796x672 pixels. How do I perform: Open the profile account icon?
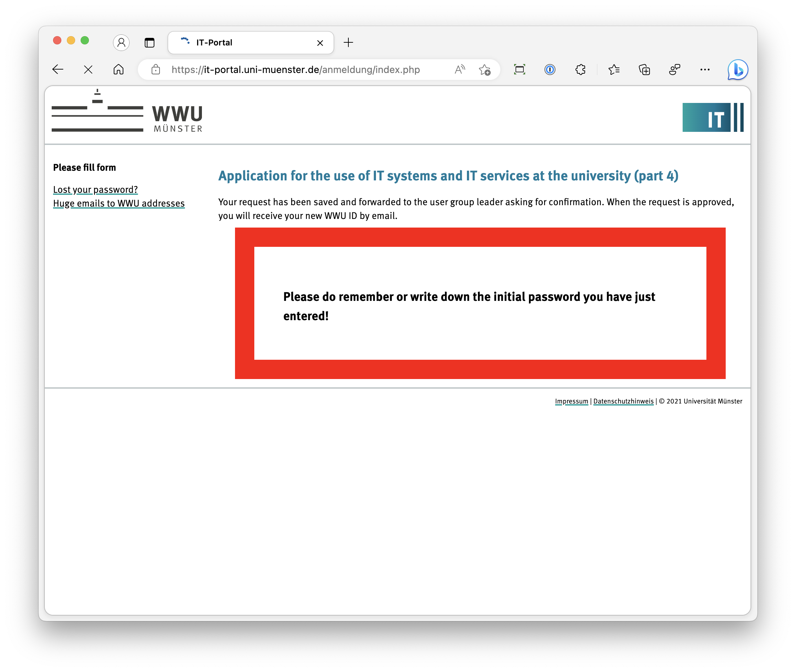(x=121, y=42)
